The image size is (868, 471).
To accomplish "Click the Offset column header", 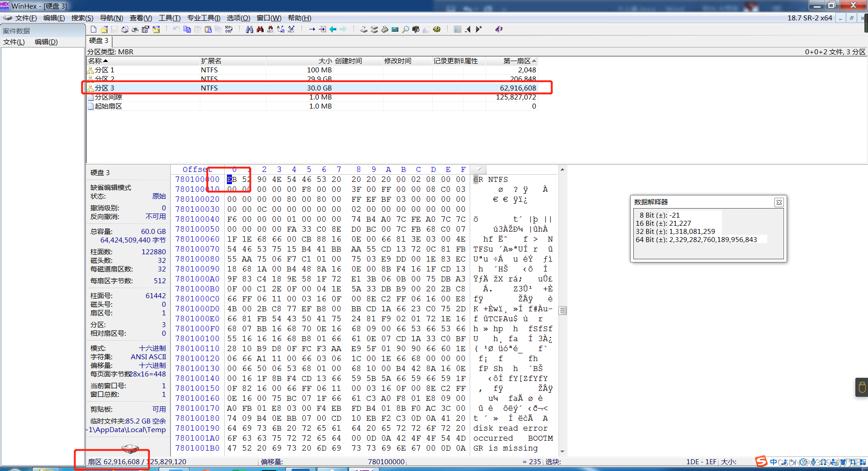I will pos(197,170).
